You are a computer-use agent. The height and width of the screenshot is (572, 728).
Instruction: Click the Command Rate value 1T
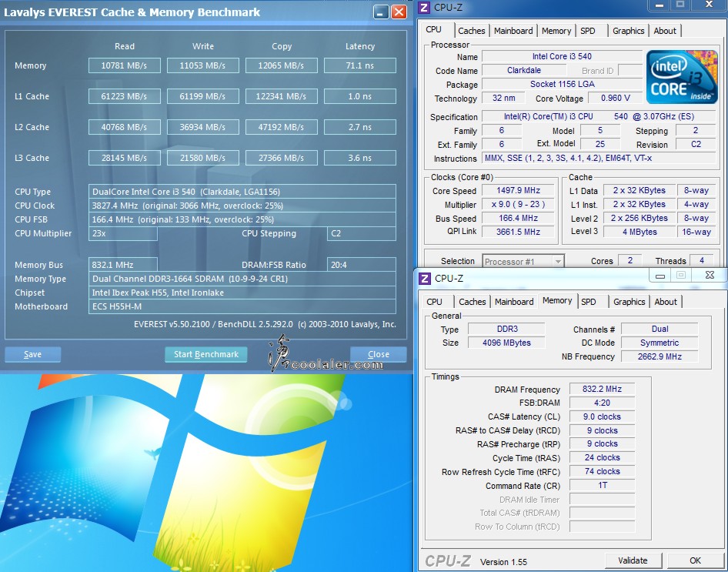[x=602, y=485]
